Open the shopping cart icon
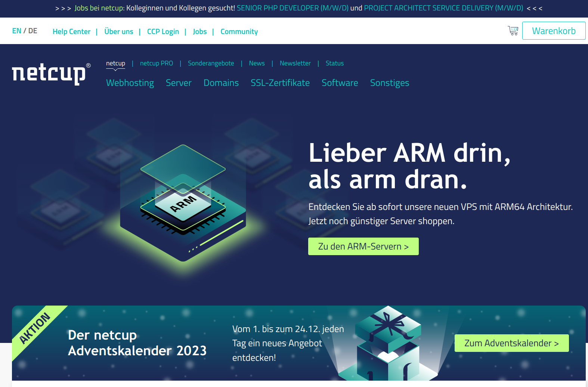 click(x=513, y=31)
